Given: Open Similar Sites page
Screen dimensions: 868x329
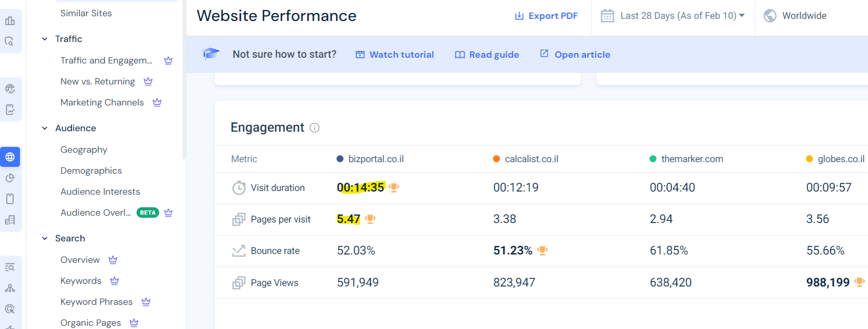Looking at the screenshot, I should coord(86,13).
